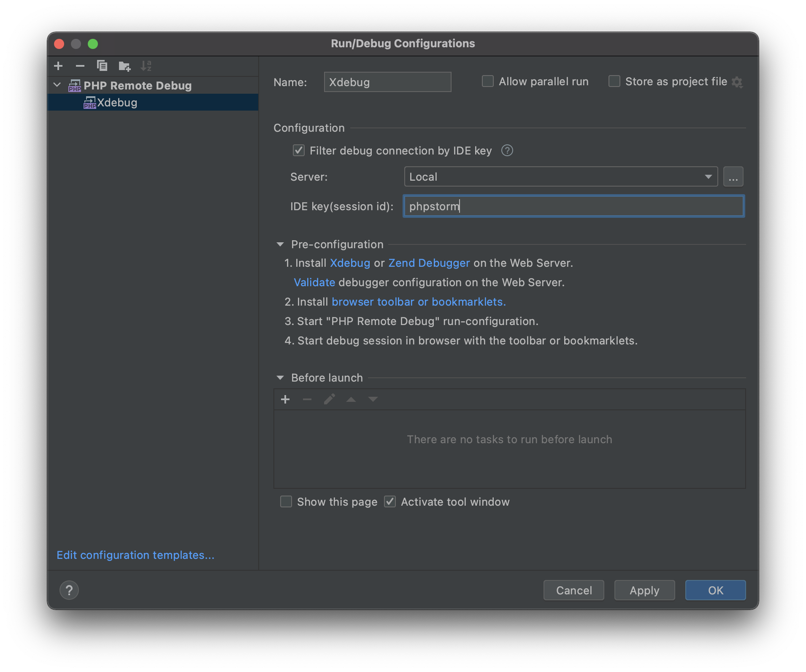Remove the selected configuration
This screenshot has width=806, height=672.
pyautogui.click(x=80, y=66)
